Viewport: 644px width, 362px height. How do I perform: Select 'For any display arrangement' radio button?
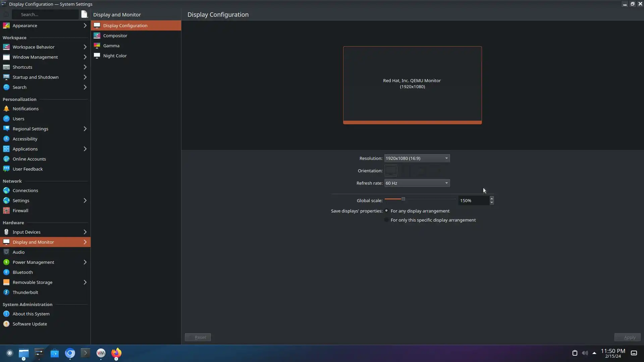pos(386,211)
